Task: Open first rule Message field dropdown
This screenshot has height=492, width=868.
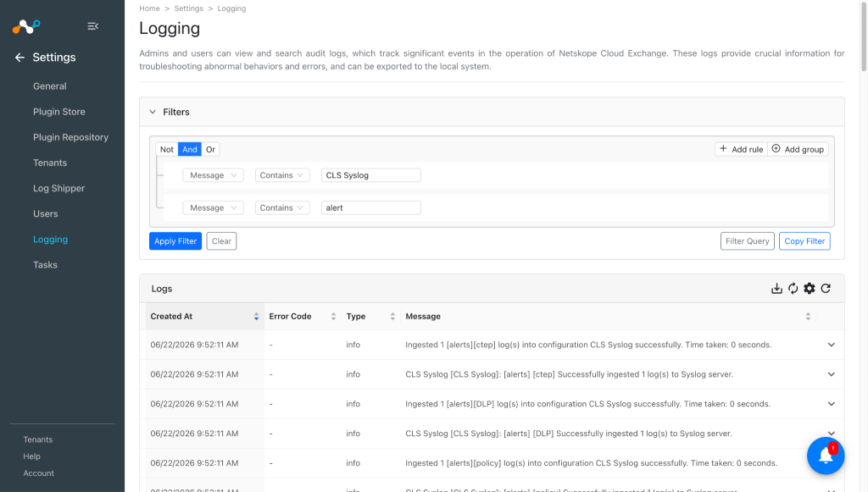Action: pyautogui.click(x=213, y=175)
